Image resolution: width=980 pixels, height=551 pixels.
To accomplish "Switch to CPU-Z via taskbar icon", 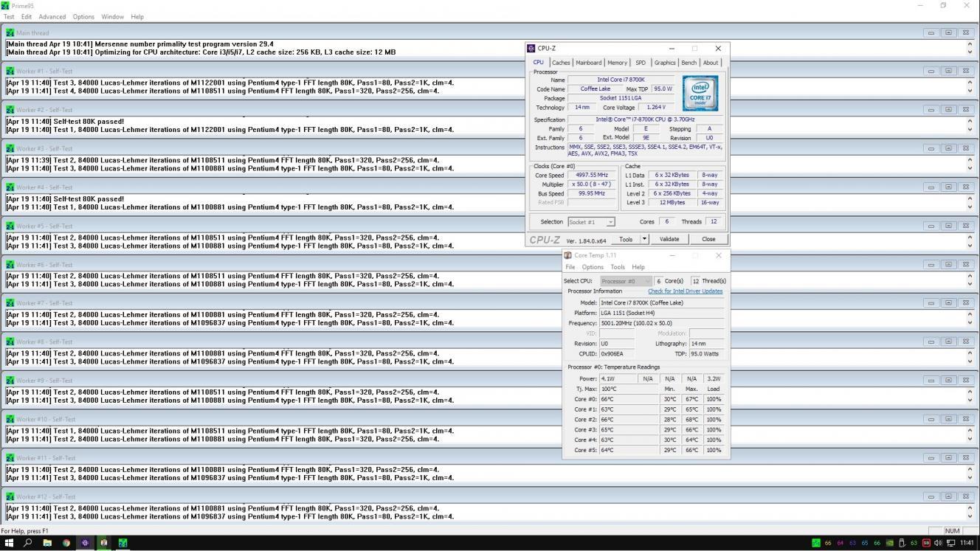I will tap(85, 543).
